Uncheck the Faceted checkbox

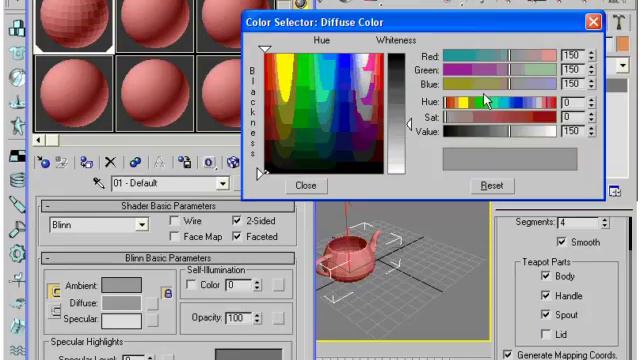(x=237, y=237)
